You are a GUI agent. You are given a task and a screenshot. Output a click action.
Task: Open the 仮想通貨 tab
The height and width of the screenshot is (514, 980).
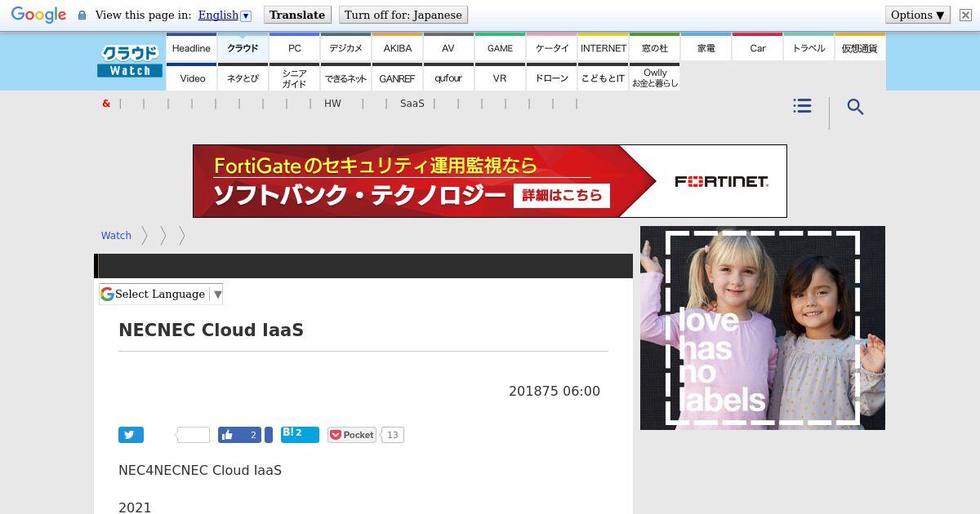(x=860, y=48)
